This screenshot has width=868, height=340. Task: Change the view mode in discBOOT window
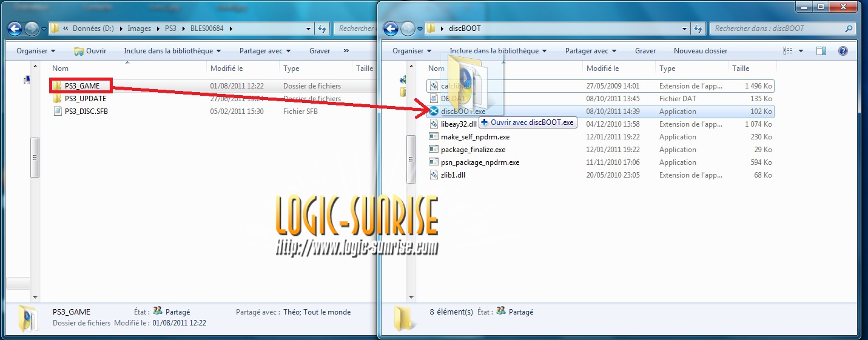click(x=787, y=51)
